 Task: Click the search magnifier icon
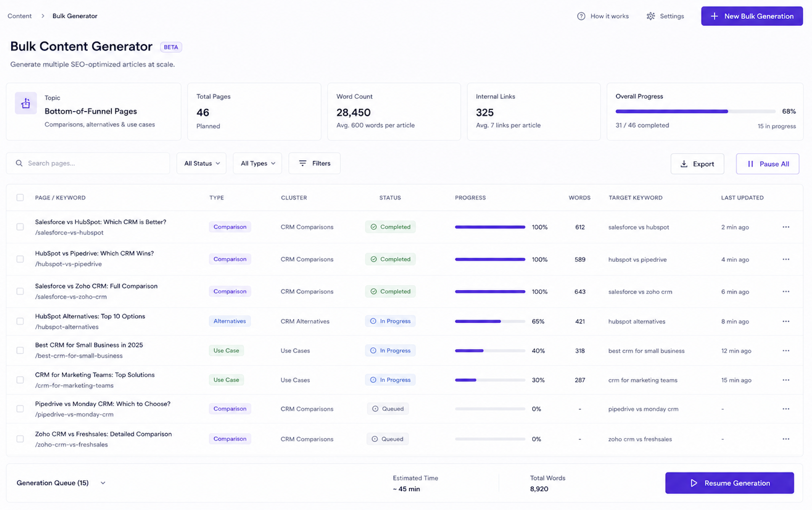[x=19, y=163]
